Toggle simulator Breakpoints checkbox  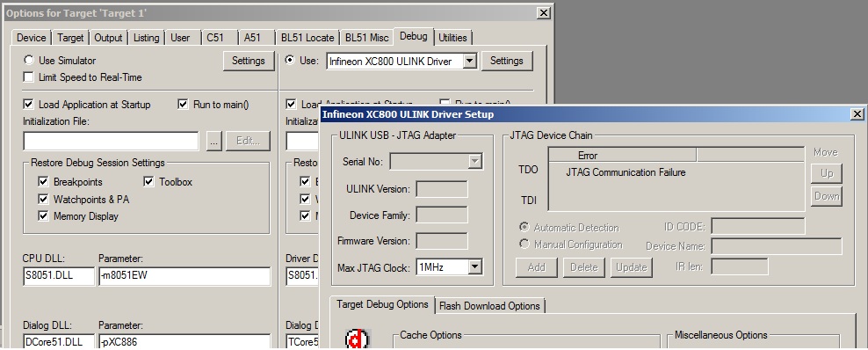coord(43,182)
